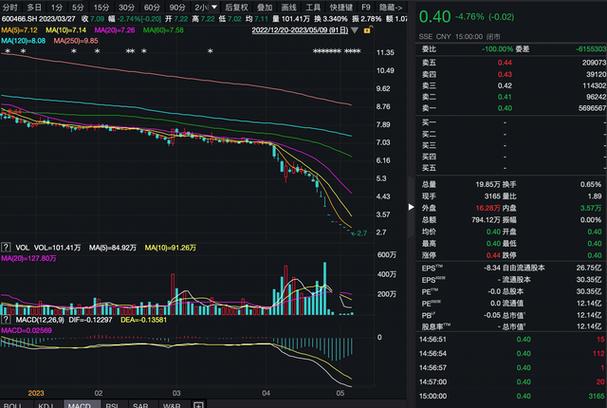Viewport: 607px width, 408px height.
Task: Click the DEA=-0.13581 value
Action: click(x=144, y=320)
